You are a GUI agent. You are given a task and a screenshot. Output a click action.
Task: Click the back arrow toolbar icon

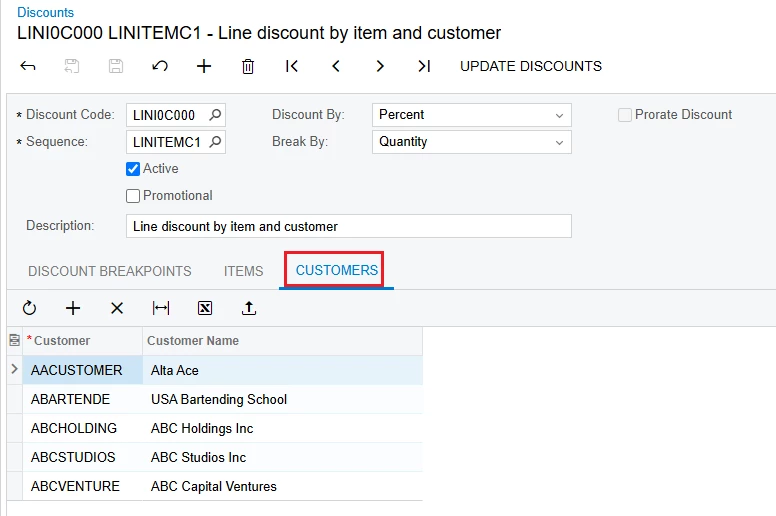pyautogui.click(x=28, y=66)
